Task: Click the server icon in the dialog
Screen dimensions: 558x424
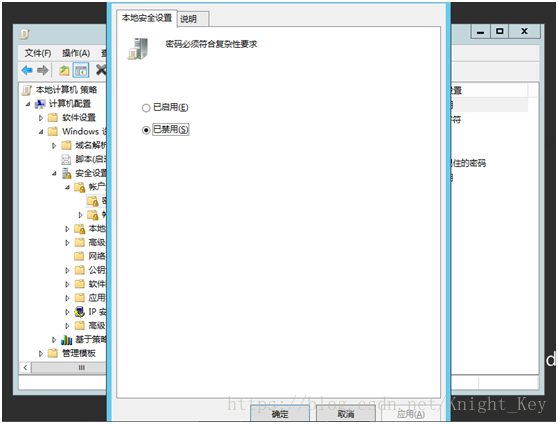Action: point(138,49)
